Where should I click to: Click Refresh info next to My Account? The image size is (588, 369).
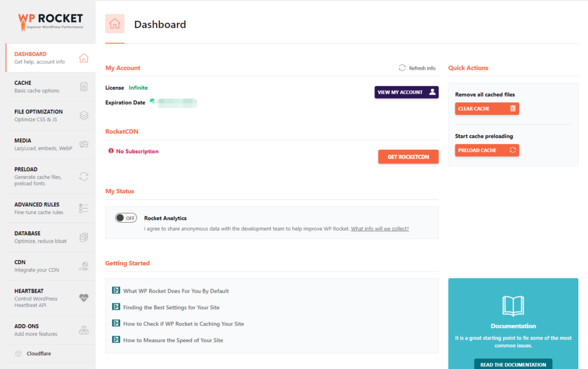pos(417,68)
